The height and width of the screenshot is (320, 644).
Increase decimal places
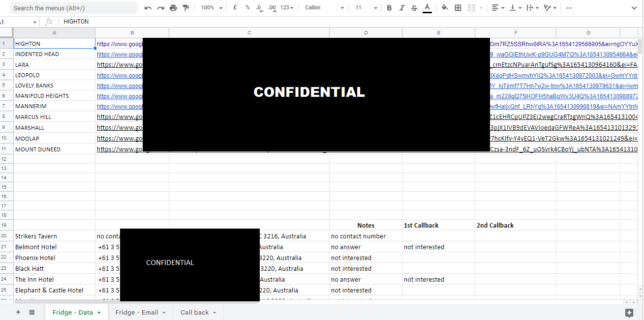coord(272,8)
